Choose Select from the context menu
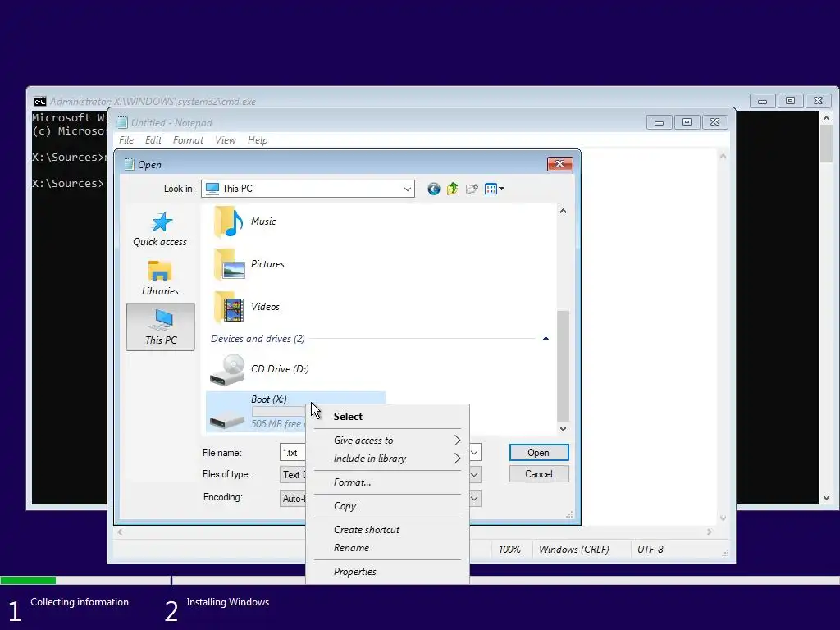Screen dimensions: 840x630 point(387,416)
